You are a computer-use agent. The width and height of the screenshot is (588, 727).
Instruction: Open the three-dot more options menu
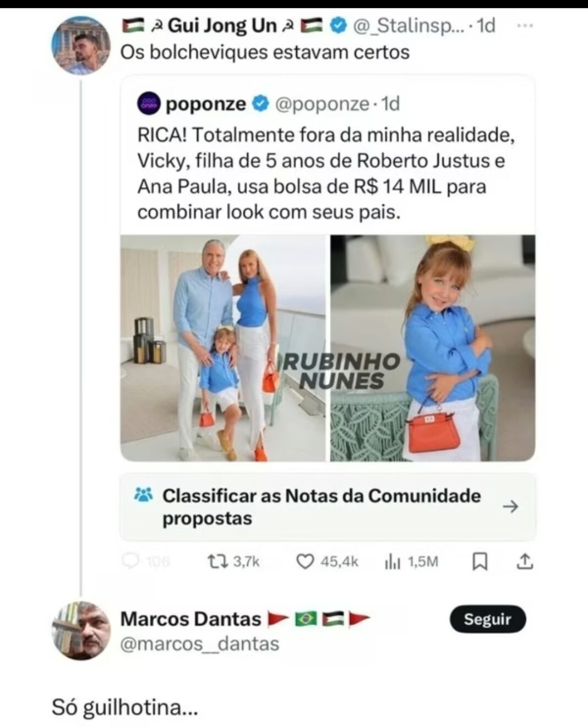(526, 26)
